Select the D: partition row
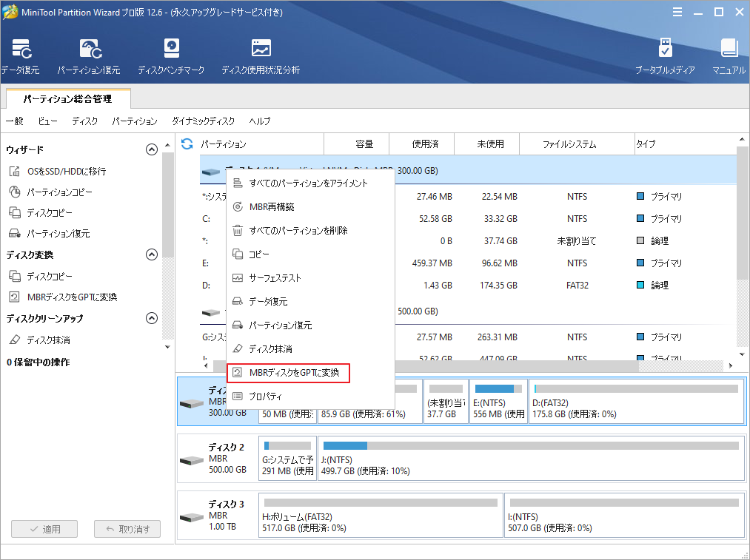 pos(468,286)
